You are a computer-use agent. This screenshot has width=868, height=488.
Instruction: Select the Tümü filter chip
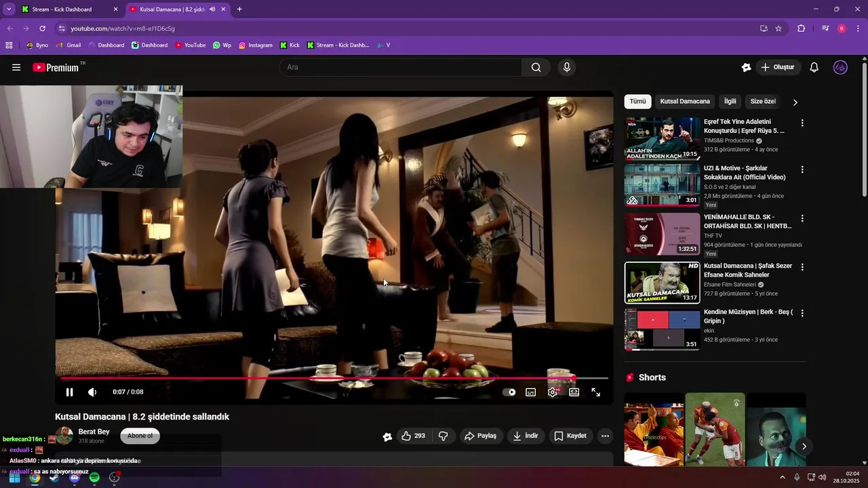pos(637,102)
